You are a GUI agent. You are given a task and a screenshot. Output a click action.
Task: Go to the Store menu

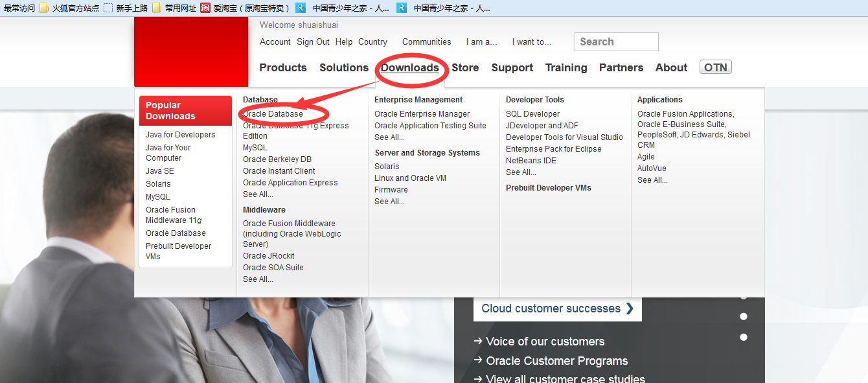(465, 67)
